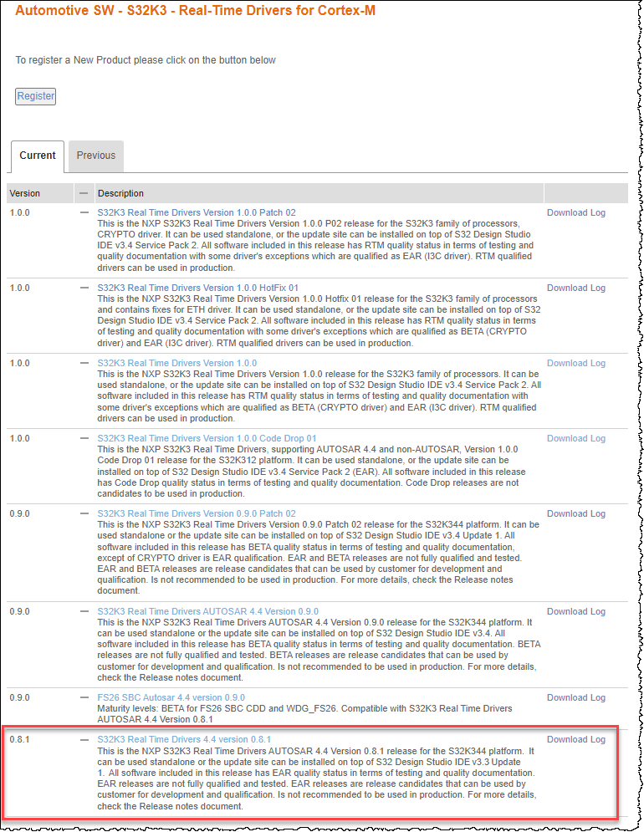The image size is (644, 832).
Task: Click the page title Automotive SW - S32K3
Action: [x=196, y=11]
